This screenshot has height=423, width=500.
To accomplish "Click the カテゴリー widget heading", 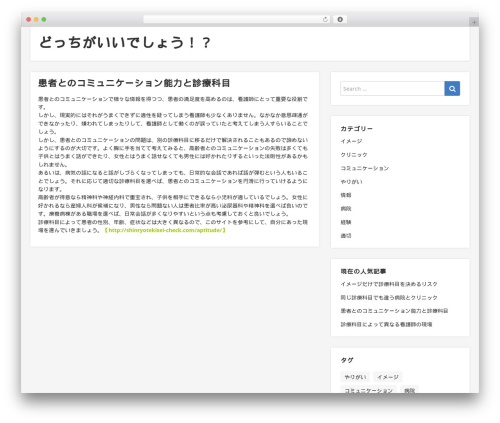I will [356, 129].
